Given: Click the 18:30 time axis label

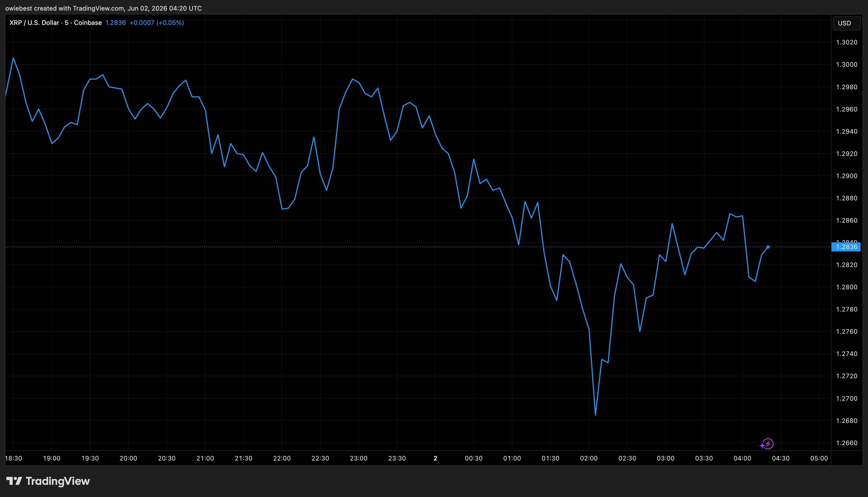Looking at the screenshot, I should point(14,458).
